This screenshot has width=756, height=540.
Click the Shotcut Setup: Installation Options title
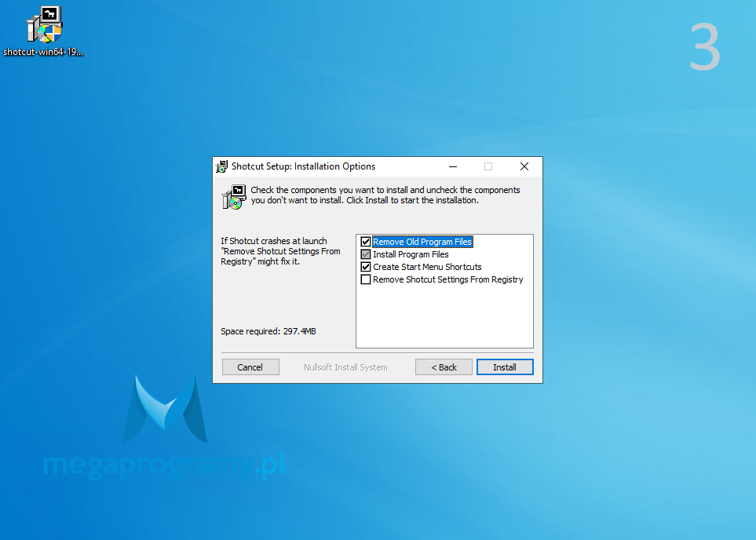(303, 166)
